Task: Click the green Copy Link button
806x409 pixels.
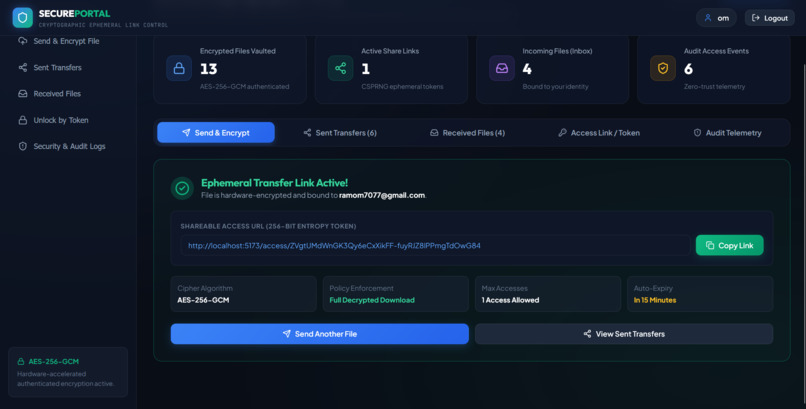Action: coord(729,246)
